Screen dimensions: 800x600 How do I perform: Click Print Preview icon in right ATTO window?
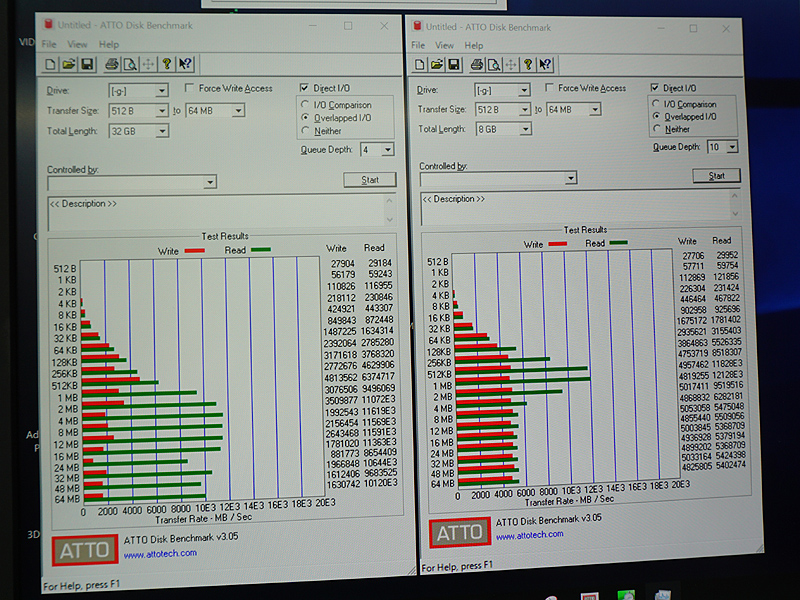click(494, 64)
